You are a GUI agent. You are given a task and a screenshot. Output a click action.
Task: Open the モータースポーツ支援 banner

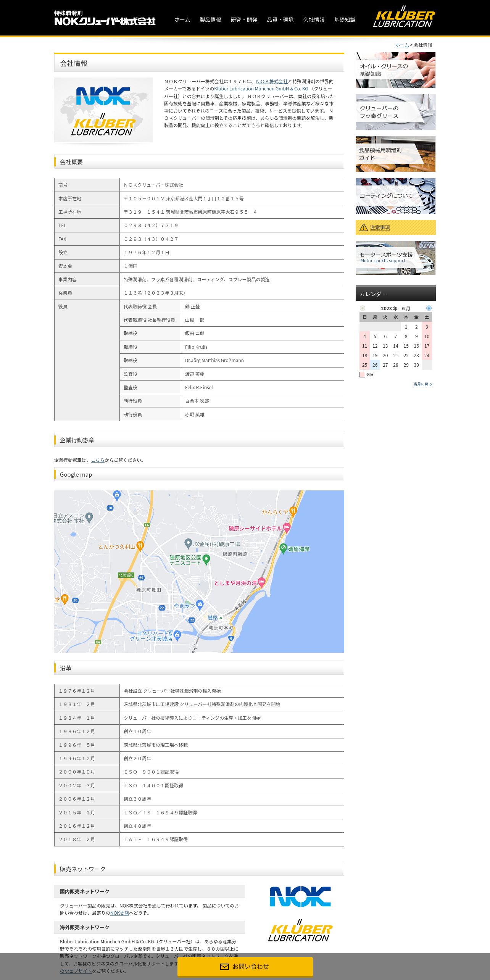click(x=396, y=258)
